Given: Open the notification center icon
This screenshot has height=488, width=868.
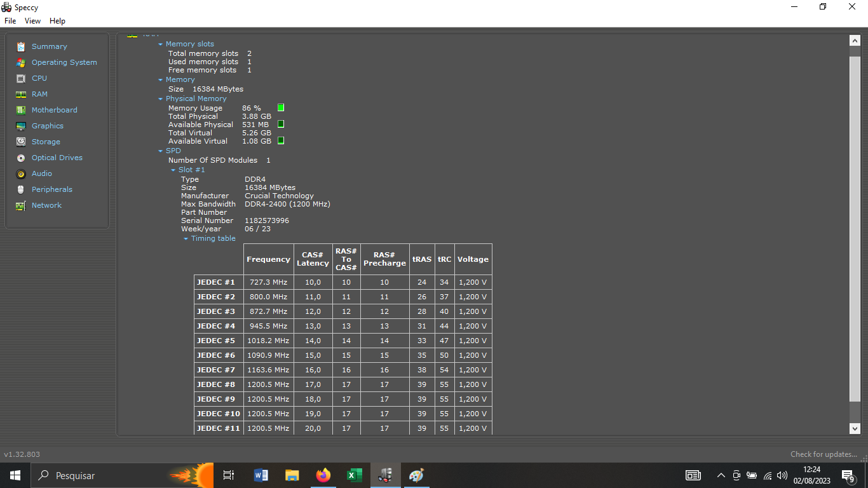Looking at the screenshot, I should click(x=848, y=475).
